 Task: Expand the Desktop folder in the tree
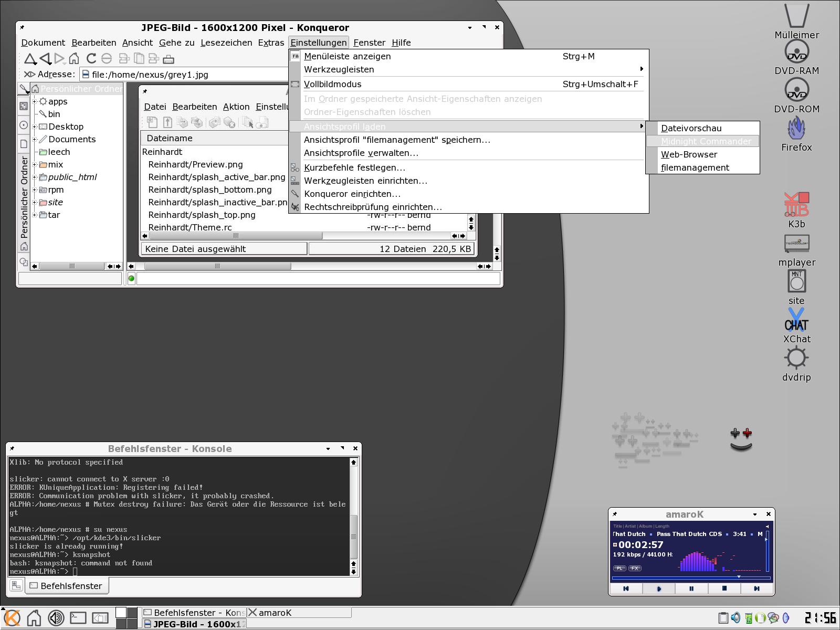click(x=35, y=127)
